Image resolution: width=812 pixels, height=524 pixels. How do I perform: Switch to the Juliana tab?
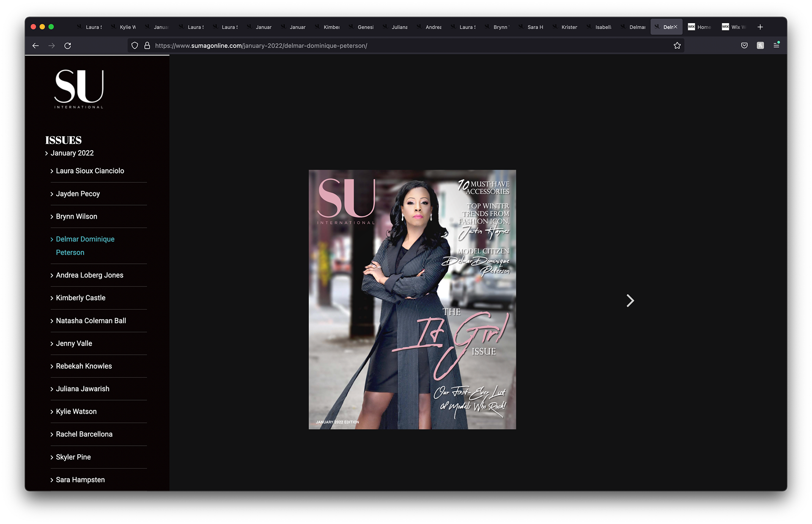395,27
